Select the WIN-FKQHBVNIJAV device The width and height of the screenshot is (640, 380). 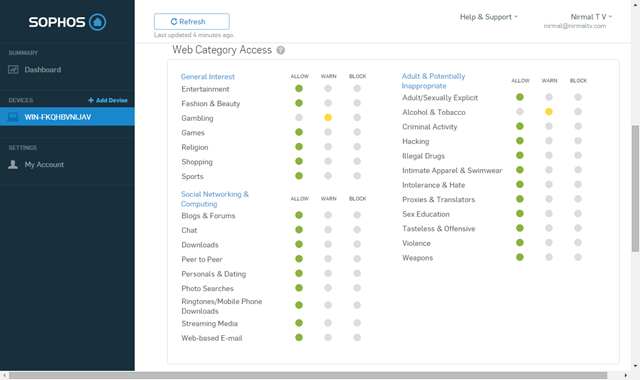[67, 117]
